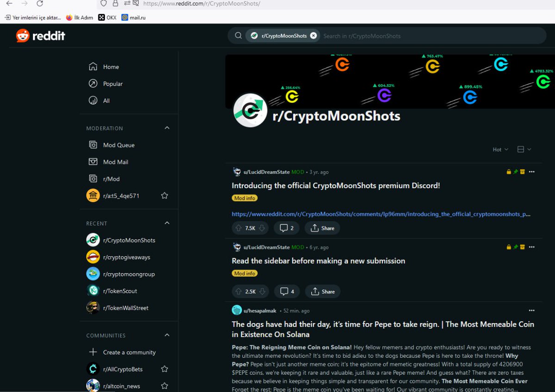555x392 pixels.
Task: Remove the r/CryptoMoonShots search filter chip
Action: coord(313,36)
